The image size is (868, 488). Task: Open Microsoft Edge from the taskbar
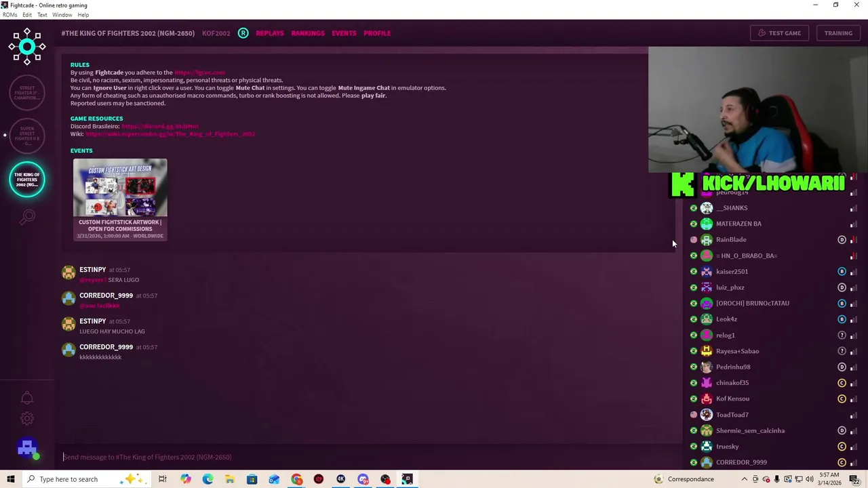208,479
